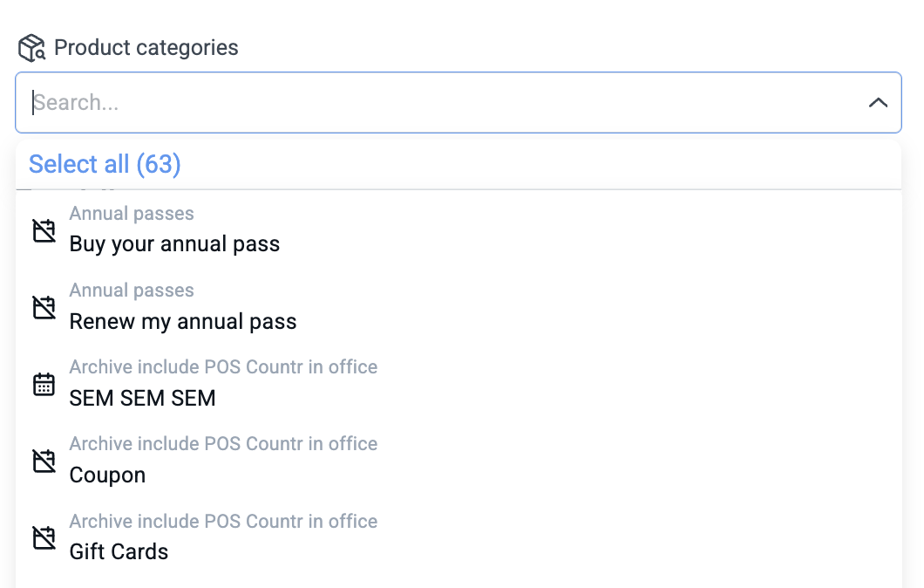Click the Product categories box icon
The image size is (924, 588).
tap(32, 48)
